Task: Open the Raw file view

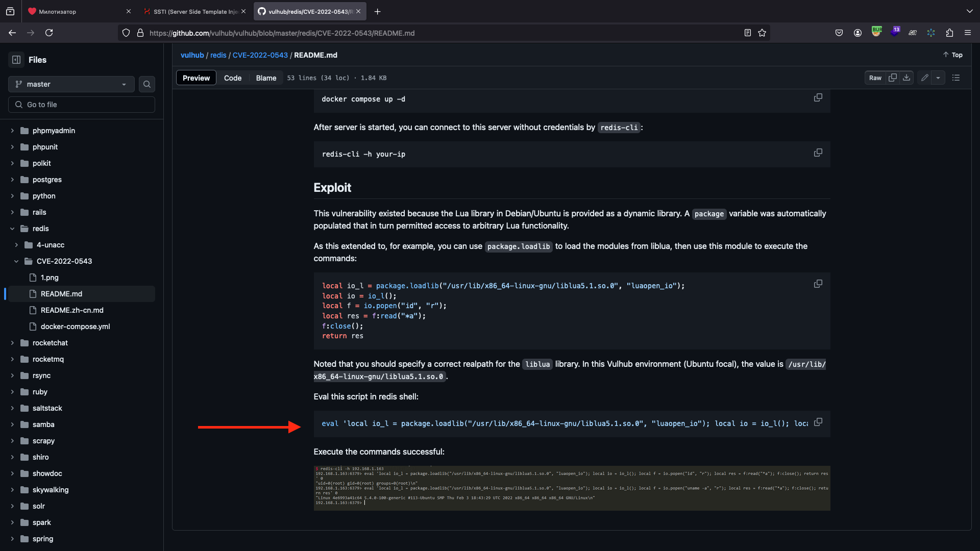Action: (875, 78)
